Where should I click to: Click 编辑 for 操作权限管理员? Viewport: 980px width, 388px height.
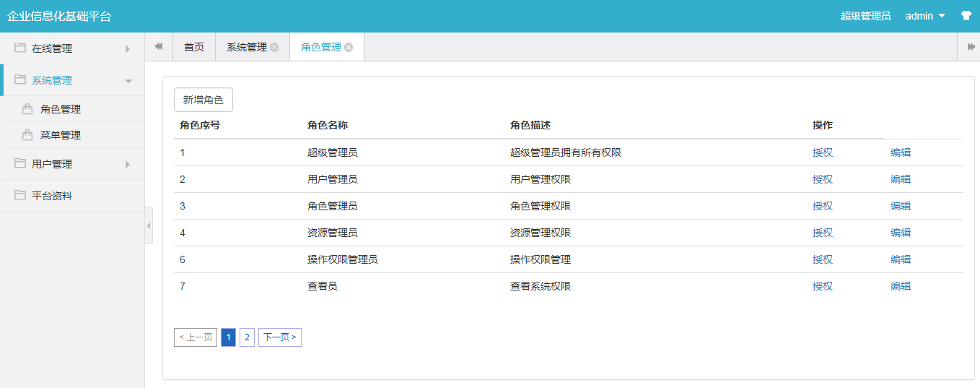click(x=901, y=259)
